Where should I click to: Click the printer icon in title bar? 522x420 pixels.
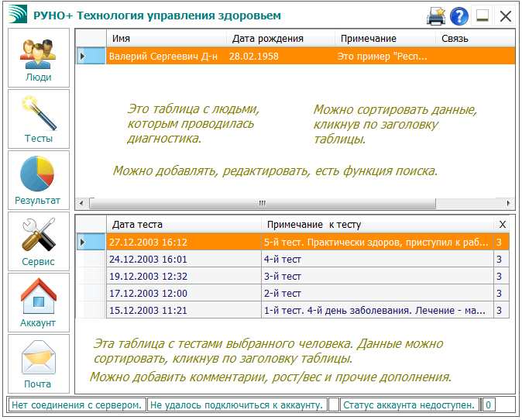[x=436, y=15]
